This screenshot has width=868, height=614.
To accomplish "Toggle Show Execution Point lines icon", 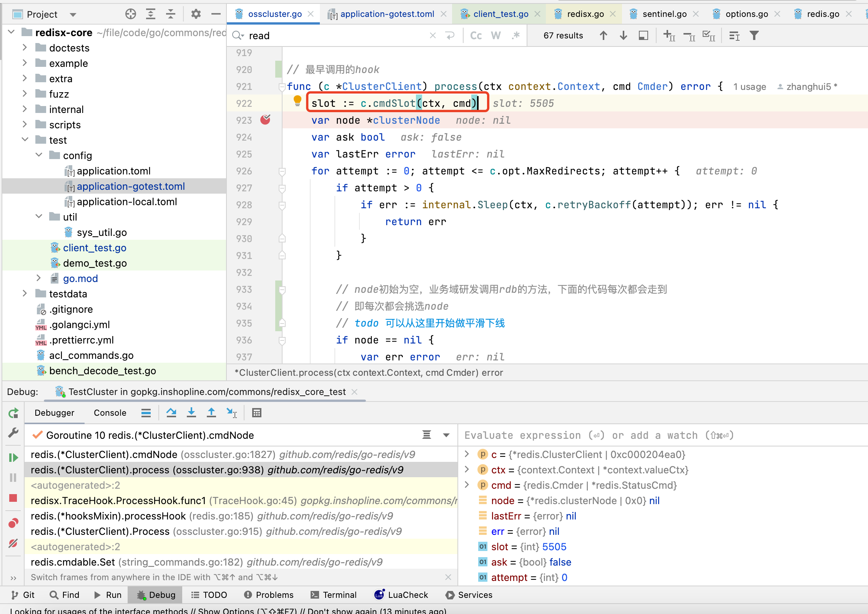I will pos(146,413).
